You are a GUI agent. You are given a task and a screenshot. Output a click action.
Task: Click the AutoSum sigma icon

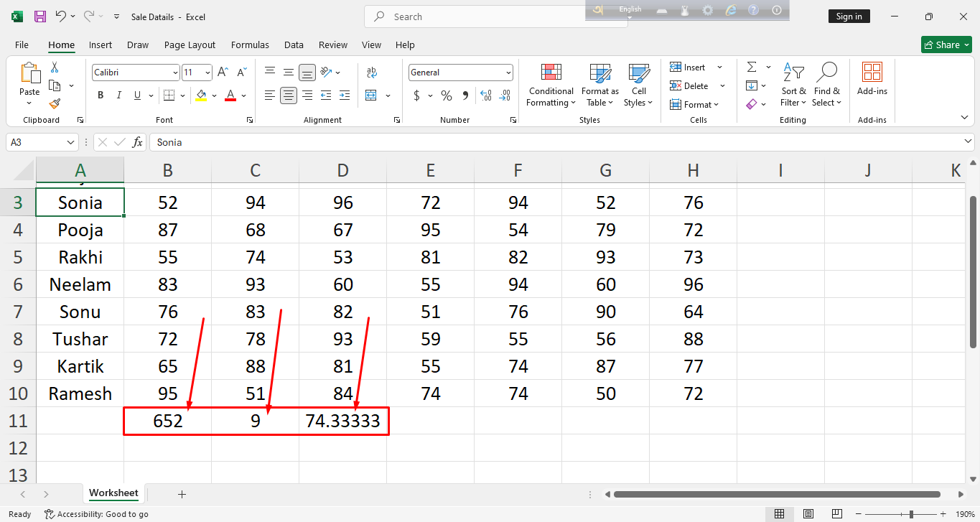pos(752,67)
